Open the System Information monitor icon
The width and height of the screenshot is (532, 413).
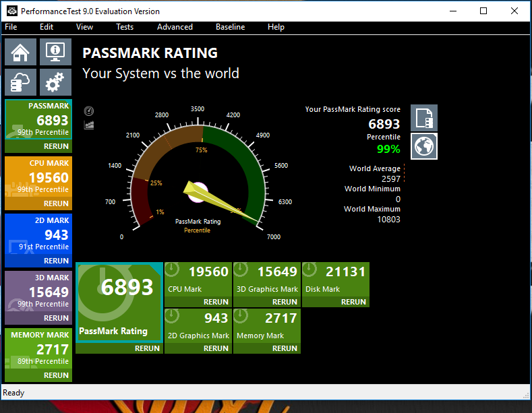pyautogui.click(x=55, y=52)
